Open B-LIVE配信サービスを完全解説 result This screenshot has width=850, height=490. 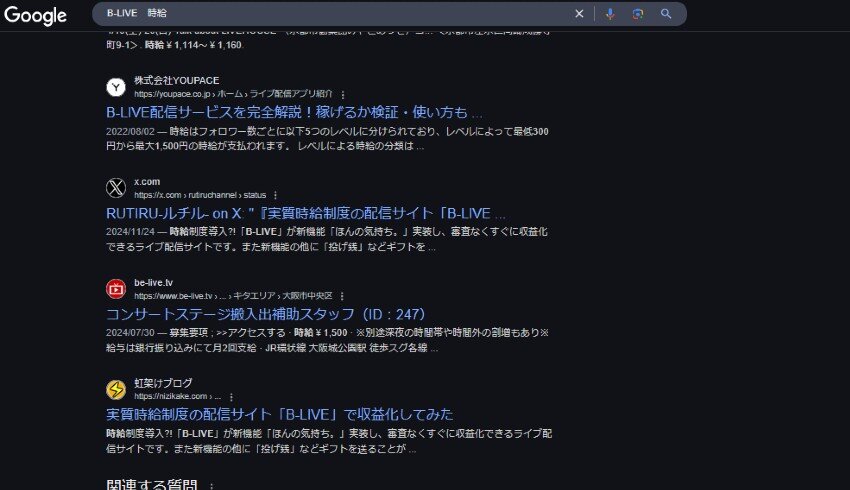point(294,112)
